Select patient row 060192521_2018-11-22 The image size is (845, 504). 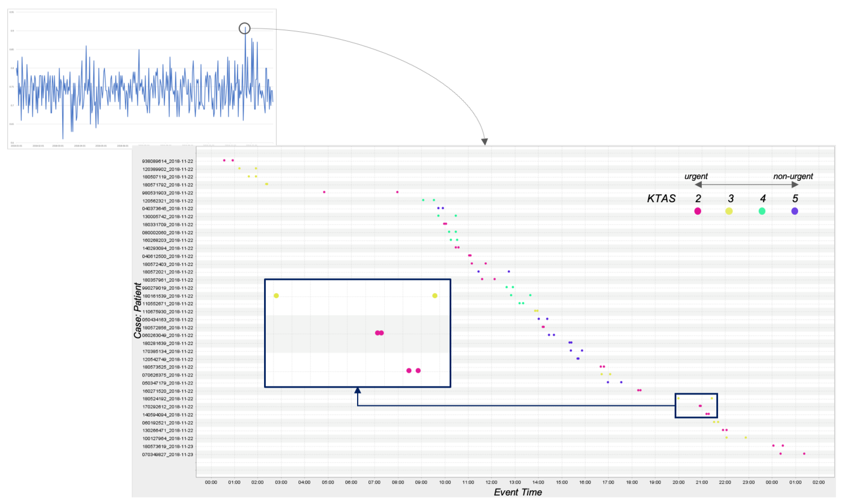coord(167,423)
